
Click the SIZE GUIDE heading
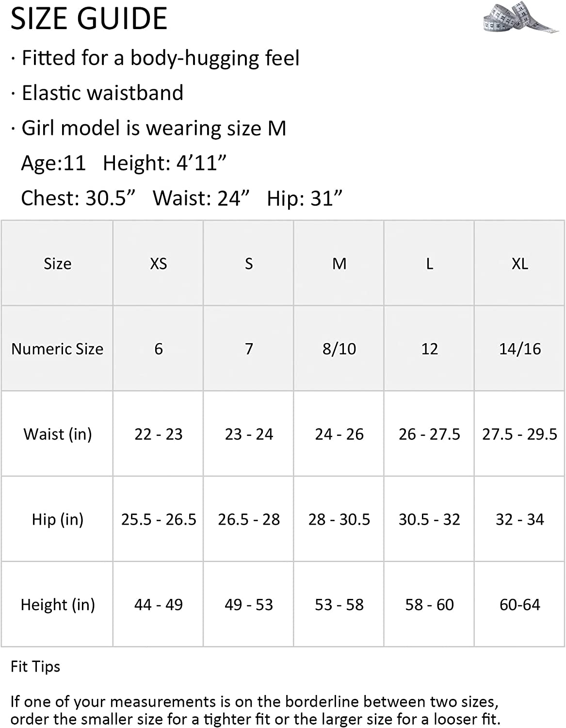(x=89, y=18)
